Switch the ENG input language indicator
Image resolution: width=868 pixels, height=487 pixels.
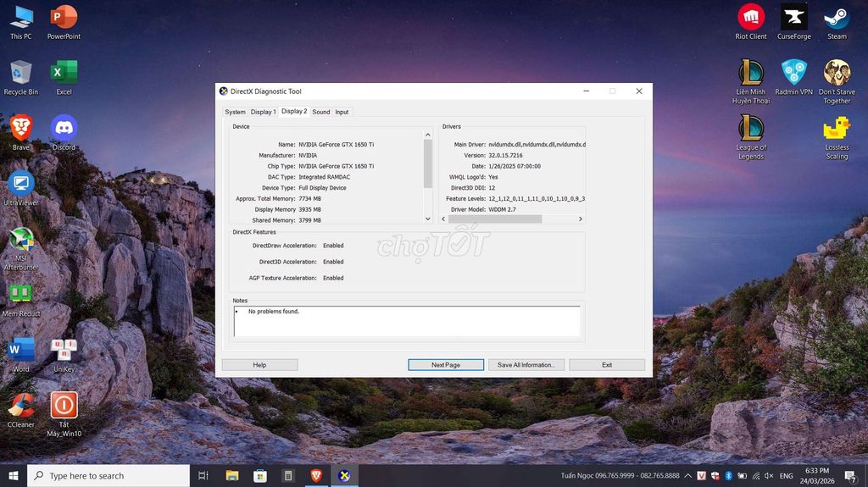point(786,475)
